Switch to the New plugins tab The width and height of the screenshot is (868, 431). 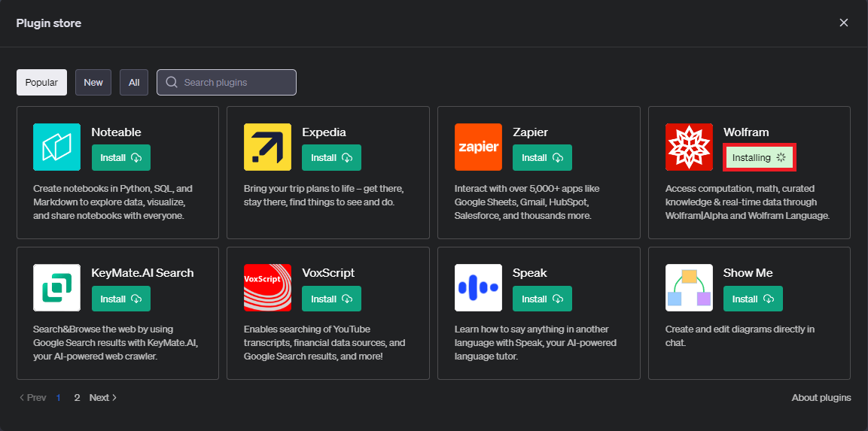(93, 83)
